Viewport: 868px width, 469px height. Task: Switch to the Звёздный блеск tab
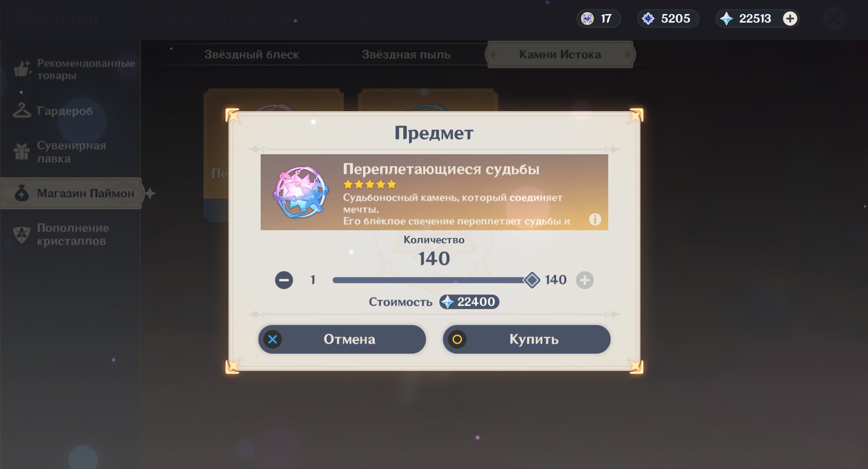click(x=252, y=55)
